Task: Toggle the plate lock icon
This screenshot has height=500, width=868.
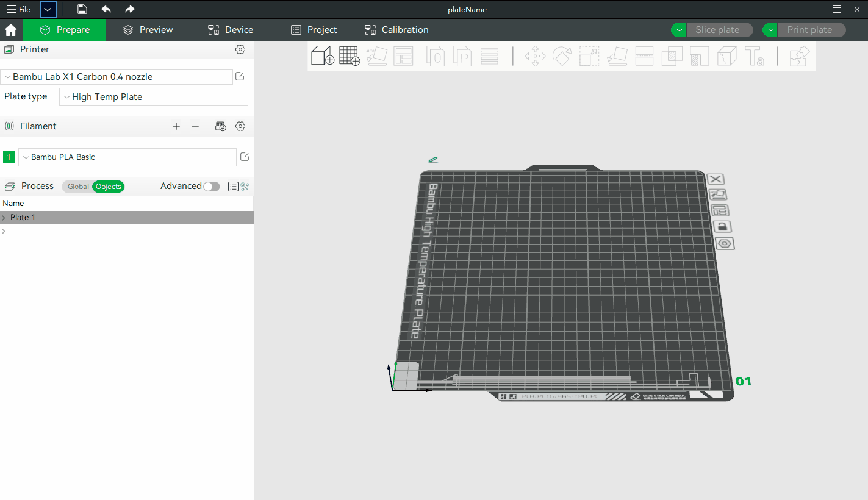Action: coord(722,227)
